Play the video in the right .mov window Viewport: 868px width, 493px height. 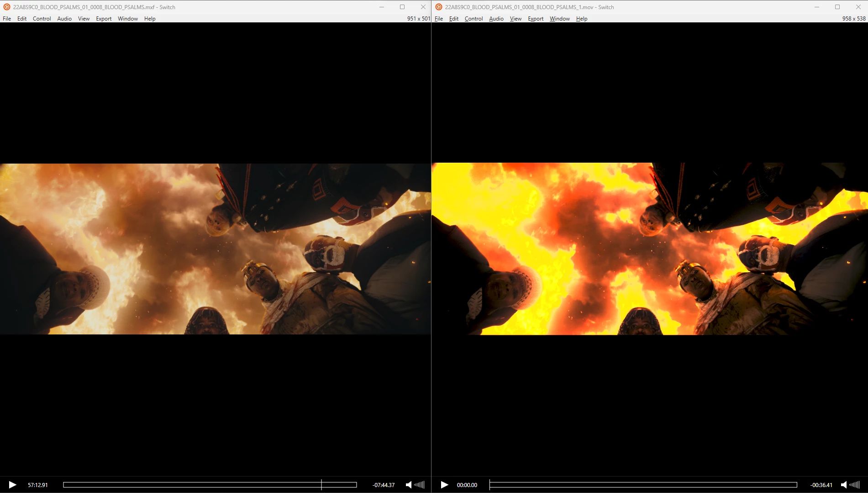[x=444, y=485]
